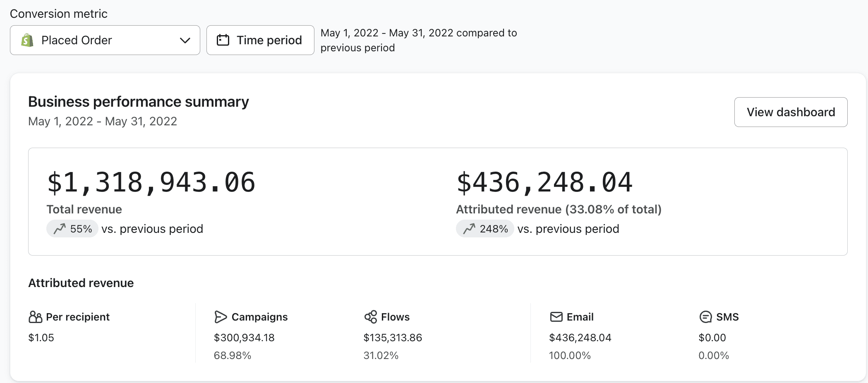This screenshot has height=383, width=868.
Task: Click the Business performance summary heading
Action: [139, 102]
